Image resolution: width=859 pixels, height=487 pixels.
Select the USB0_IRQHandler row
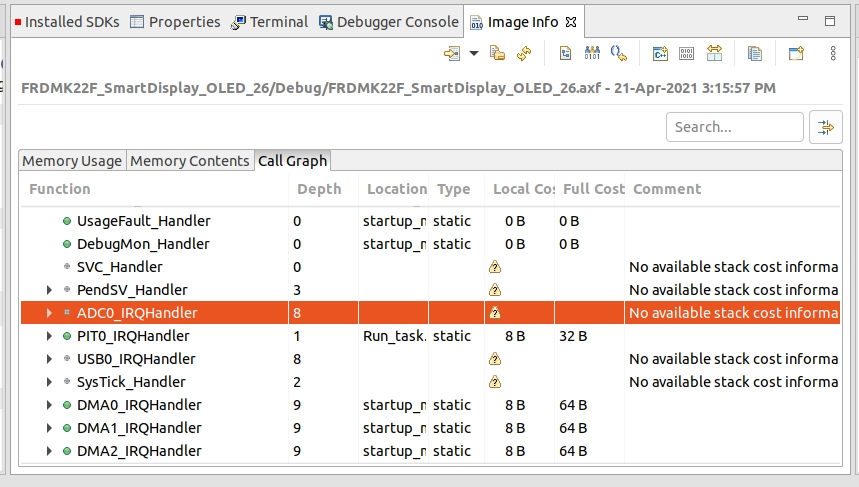tap(136, 359)
